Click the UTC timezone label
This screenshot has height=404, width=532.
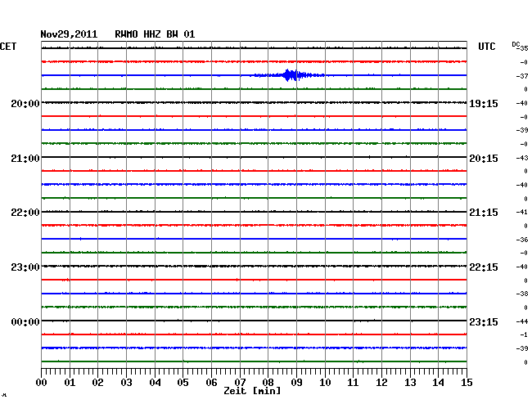[x=487, y=47]
